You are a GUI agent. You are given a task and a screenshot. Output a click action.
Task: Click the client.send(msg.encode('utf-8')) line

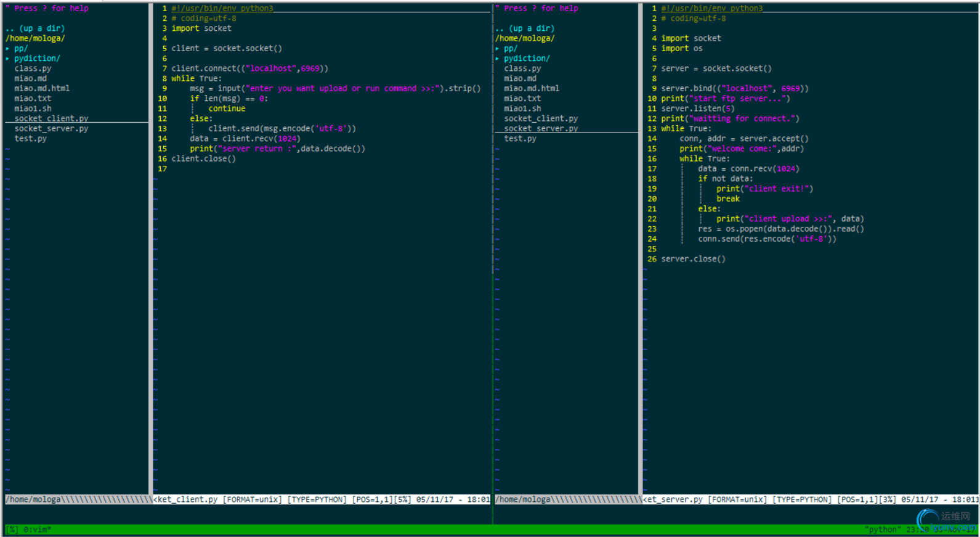282,128
